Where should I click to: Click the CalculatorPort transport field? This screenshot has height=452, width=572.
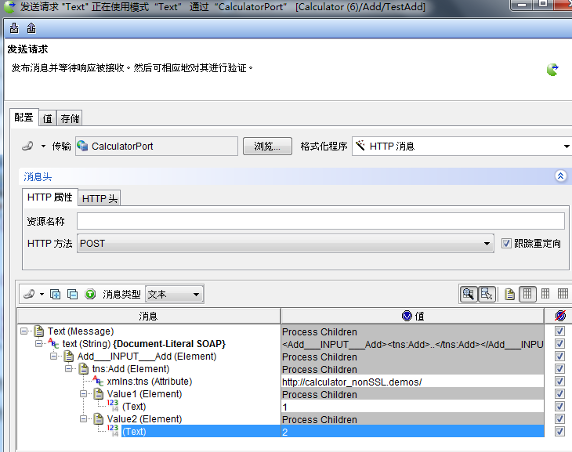(x=156, y=146)
